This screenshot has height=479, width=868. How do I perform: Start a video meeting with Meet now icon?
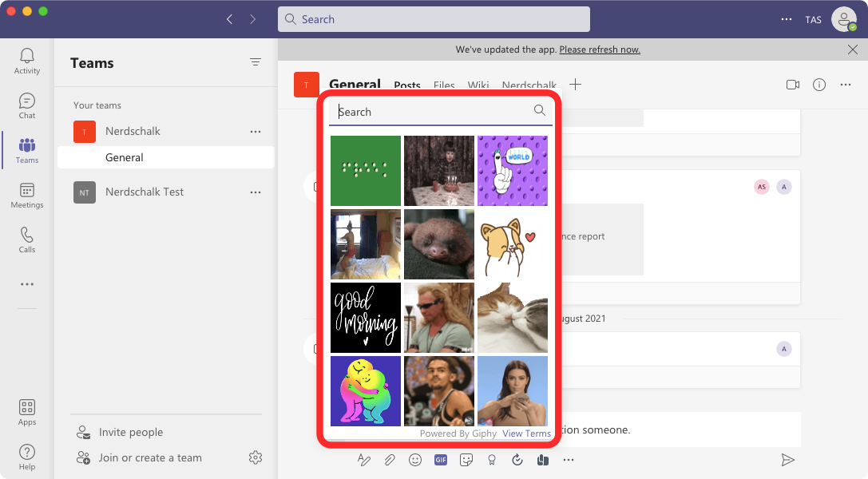792,85
